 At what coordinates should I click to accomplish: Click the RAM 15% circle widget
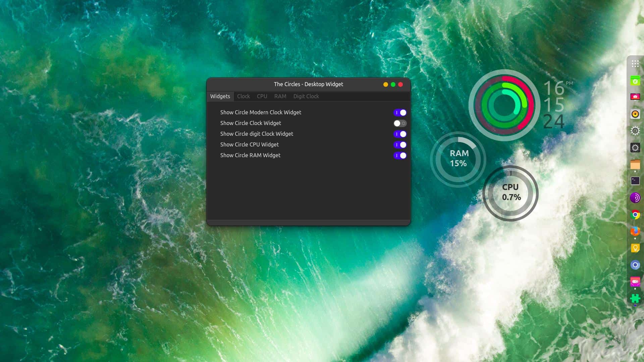(458, 159)
